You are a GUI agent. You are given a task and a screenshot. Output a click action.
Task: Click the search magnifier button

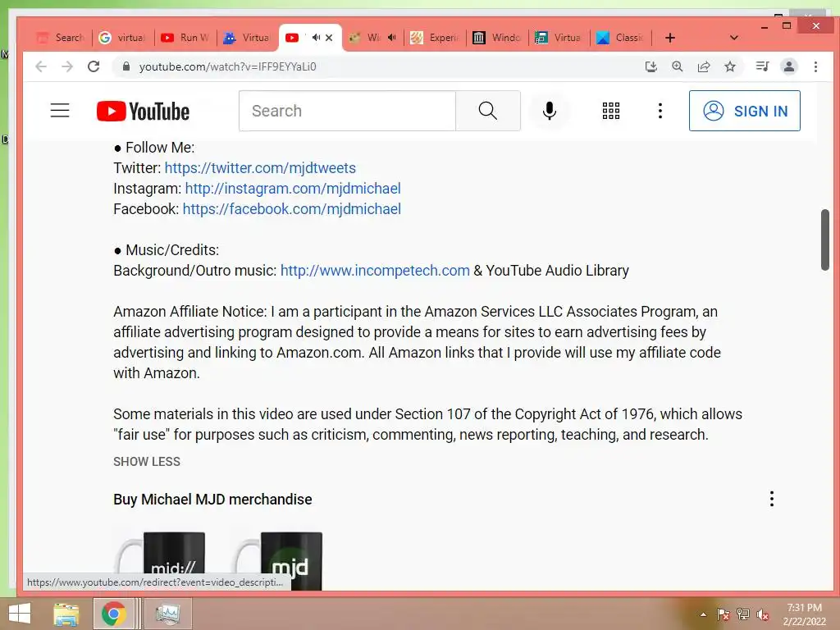(487, 111)
